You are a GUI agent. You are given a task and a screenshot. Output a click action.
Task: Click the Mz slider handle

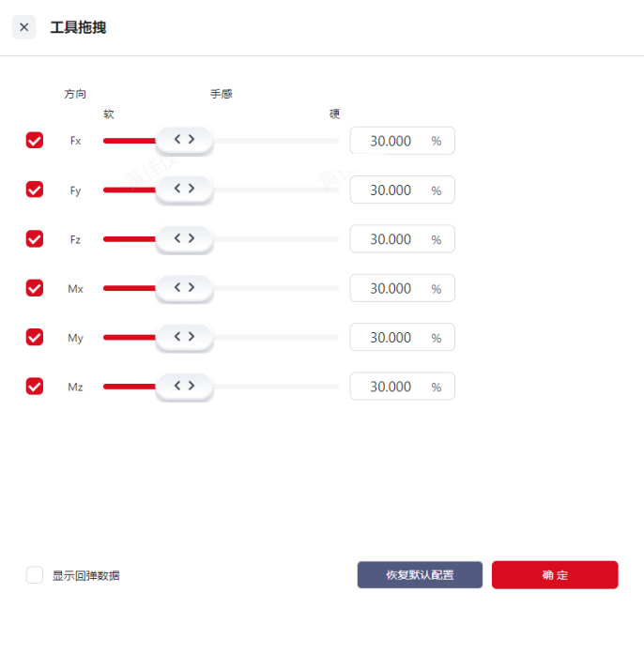pos(184,386)
